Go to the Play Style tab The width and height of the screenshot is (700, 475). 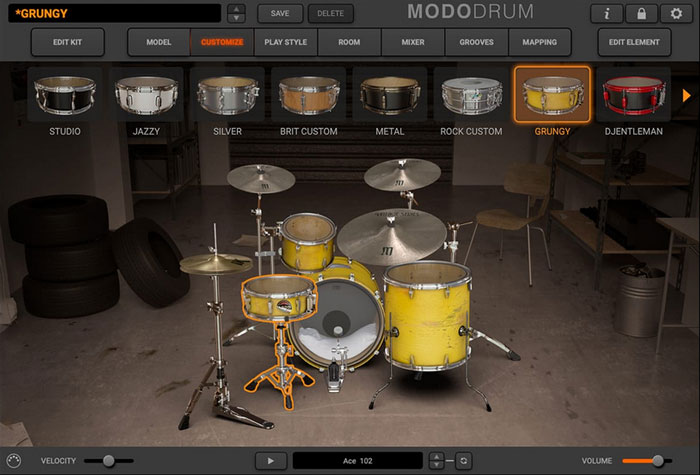[x=286, y=42]
